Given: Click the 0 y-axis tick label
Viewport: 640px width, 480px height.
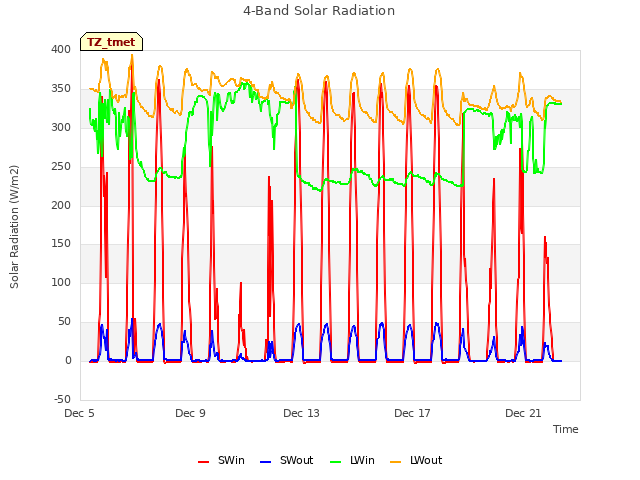Looking at the screenshot, I should [x=68, y=360].
